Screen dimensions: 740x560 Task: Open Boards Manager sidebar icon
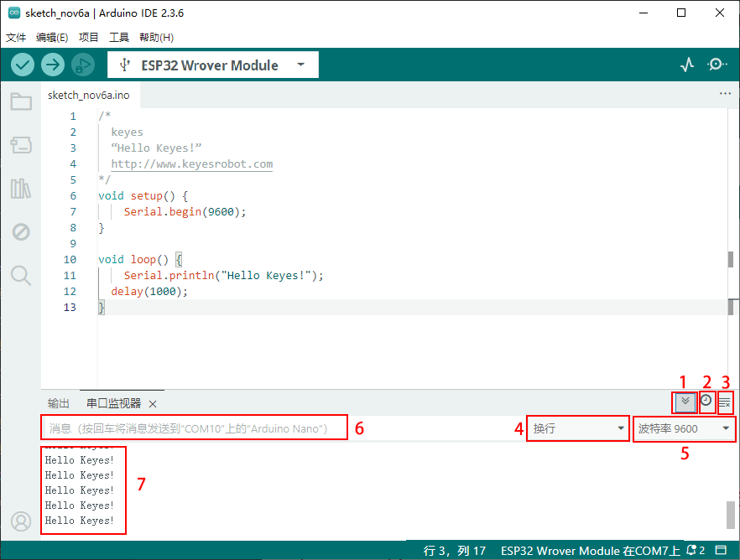pyautogui.click(x=21, y=145)
